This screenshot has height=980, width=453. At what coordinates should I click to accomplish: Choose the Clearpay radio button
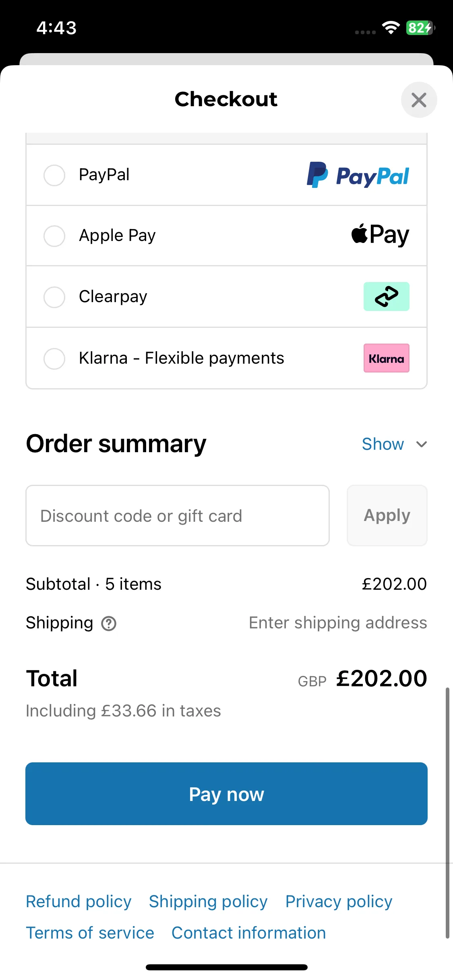(x=54, y=297)
